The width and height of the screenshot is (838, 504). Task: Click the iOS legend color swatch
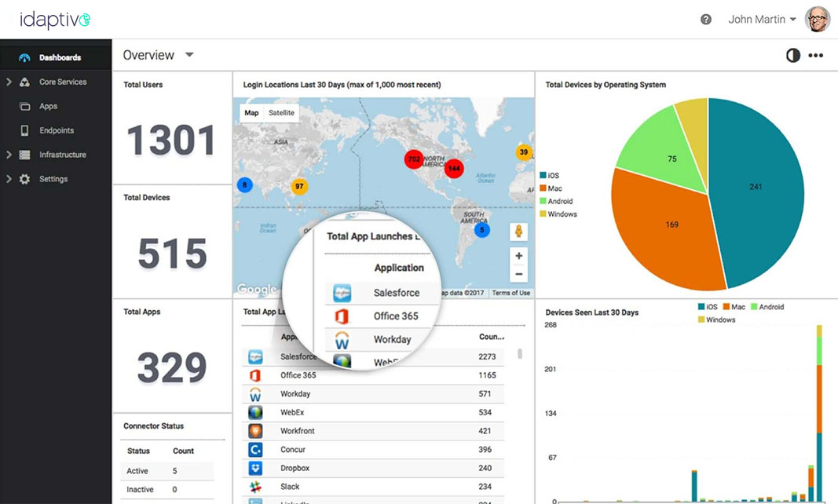543,176
